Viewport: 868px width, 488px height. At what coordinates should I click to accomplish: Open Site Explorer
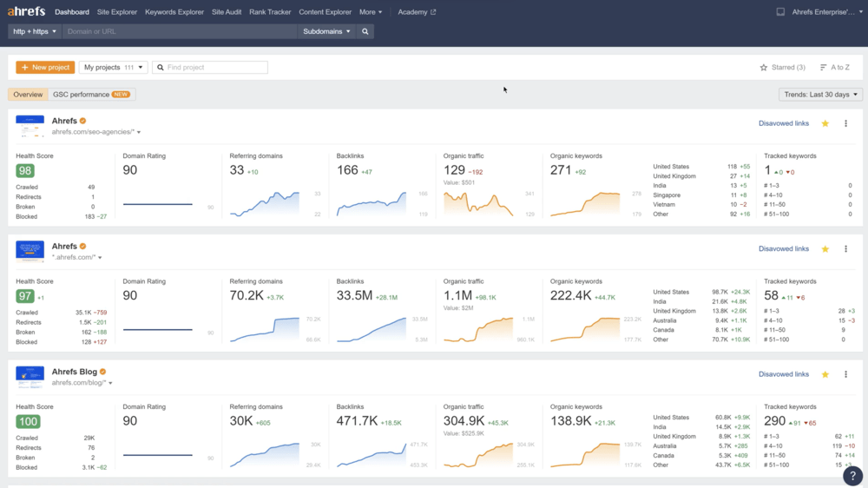click(x=117, y=11)
